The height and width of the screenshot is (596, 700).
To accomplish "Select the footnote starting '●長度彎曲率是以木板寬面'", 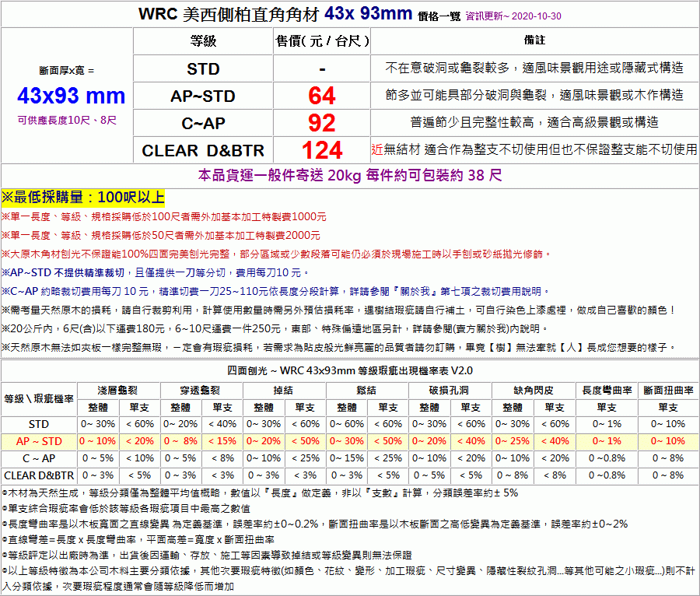I will tap(315, 524).
